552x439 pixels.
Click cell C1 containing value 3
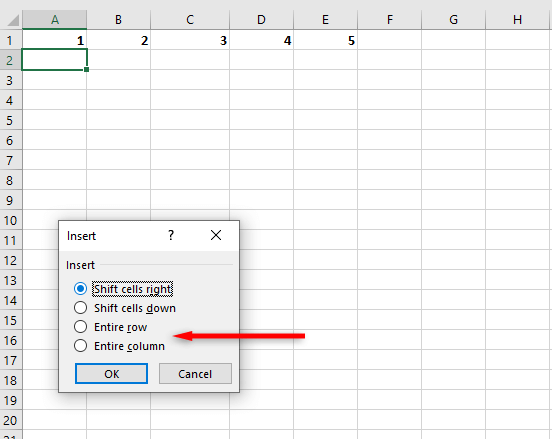point(190,40)
